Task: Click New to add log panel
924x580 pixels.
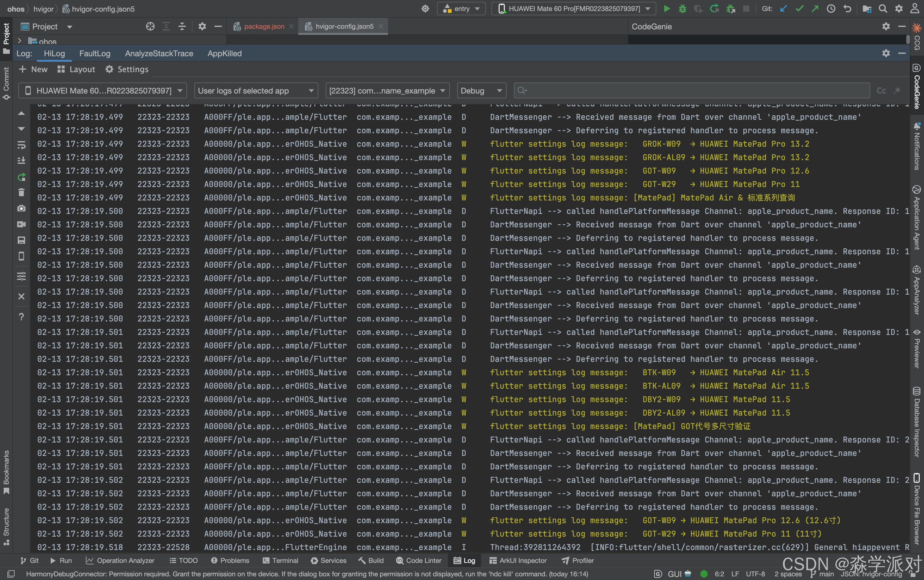Action: (x=33, y=69)
